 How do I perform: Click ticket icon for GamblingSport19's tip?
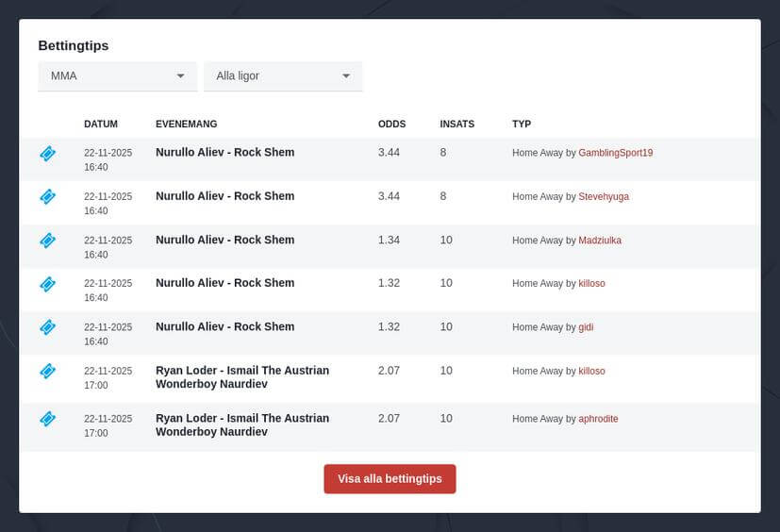[x=48, y=154]
